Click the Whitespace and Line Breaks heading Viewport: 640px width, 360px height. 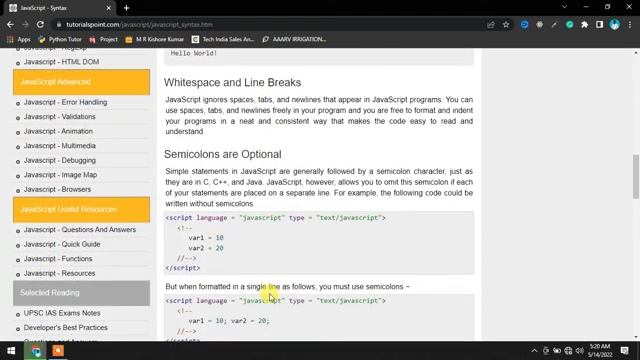(232, 82)
